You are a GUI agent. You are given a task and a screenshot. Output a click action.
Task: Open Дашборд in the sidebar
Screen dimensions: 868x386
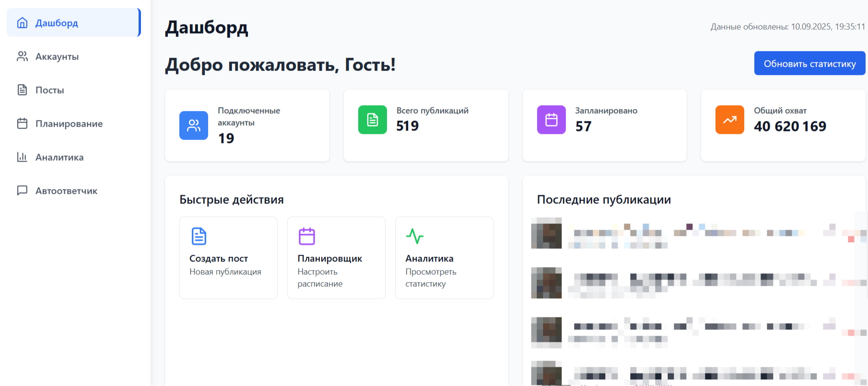74,23
